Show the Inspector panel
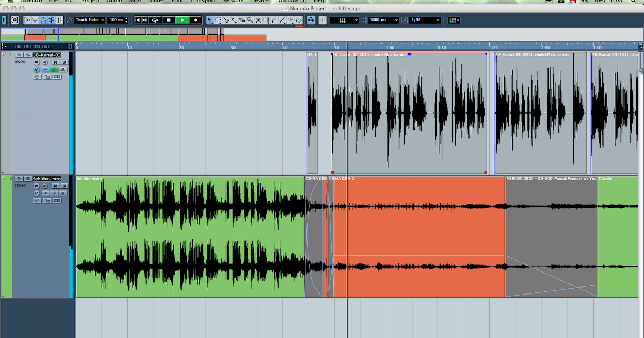The image size is (644, 338). pos(27,20)
